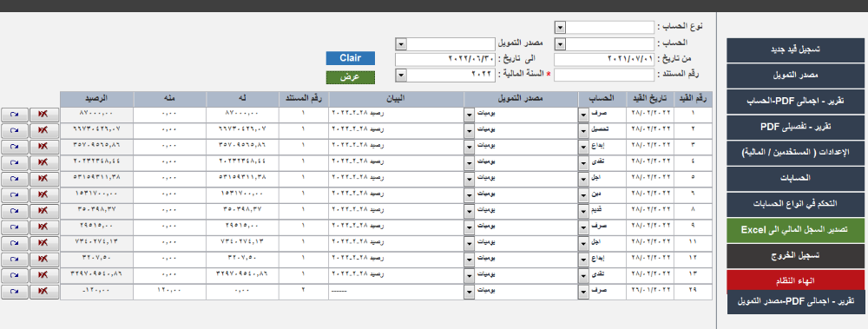Click the blue arrow update icon for entry 29

point(15,292)
